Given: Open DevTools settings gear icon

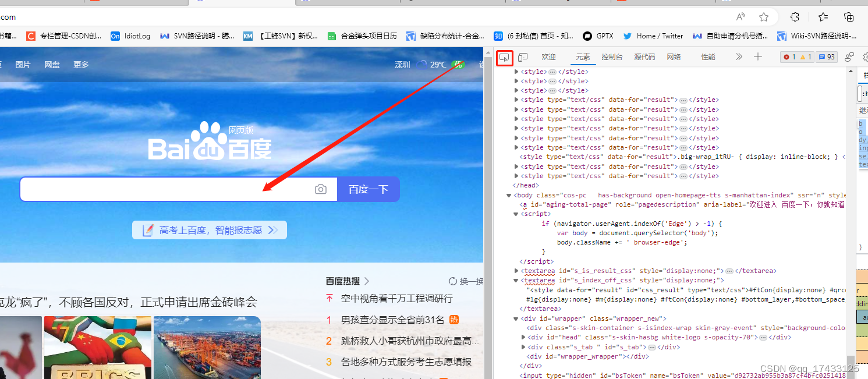Looking at the screenshot, I should coord(866,57).
